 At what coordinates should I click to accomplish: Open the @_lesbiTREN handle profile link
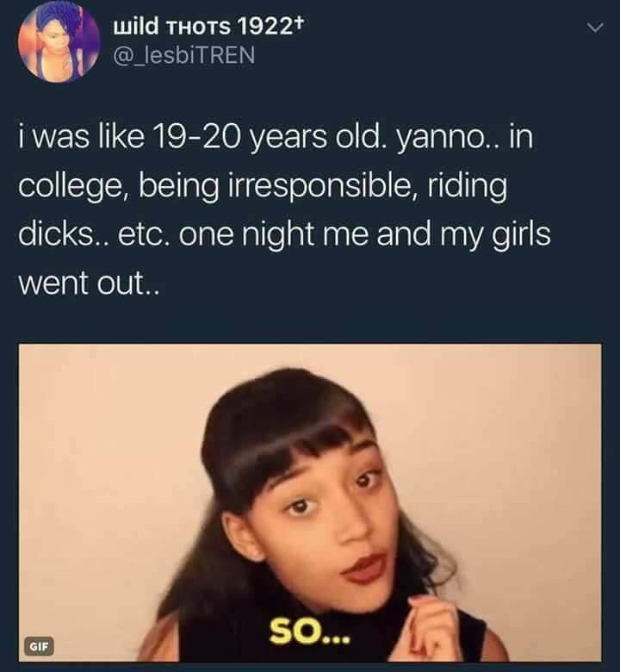point(183,55)
